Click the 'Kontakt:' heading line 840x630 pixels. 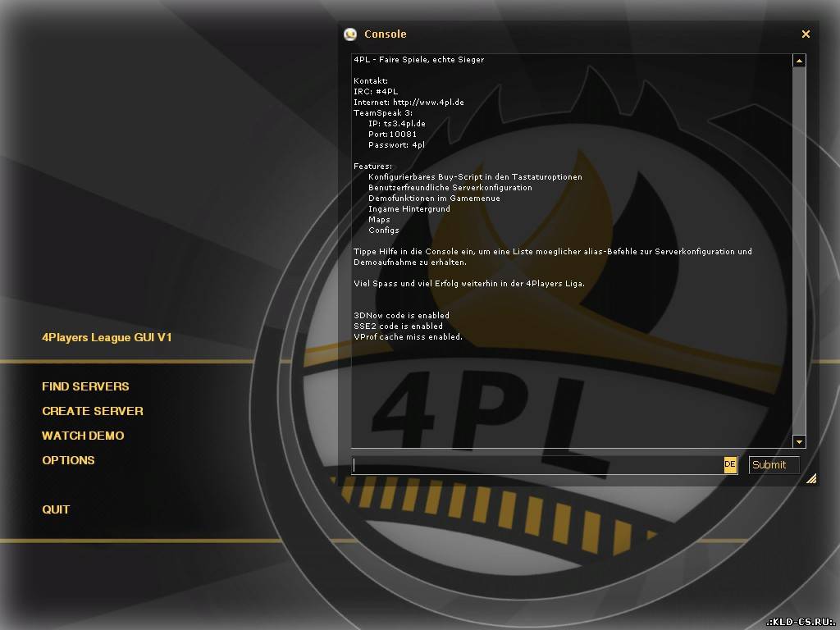(371, 81)
